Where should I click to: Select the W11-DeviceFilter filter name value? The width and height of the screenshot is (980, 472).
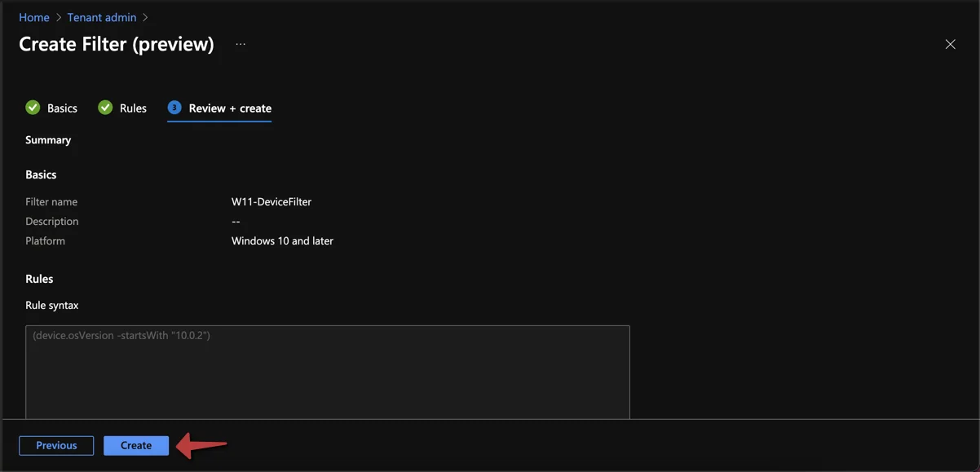coord(271,201)
